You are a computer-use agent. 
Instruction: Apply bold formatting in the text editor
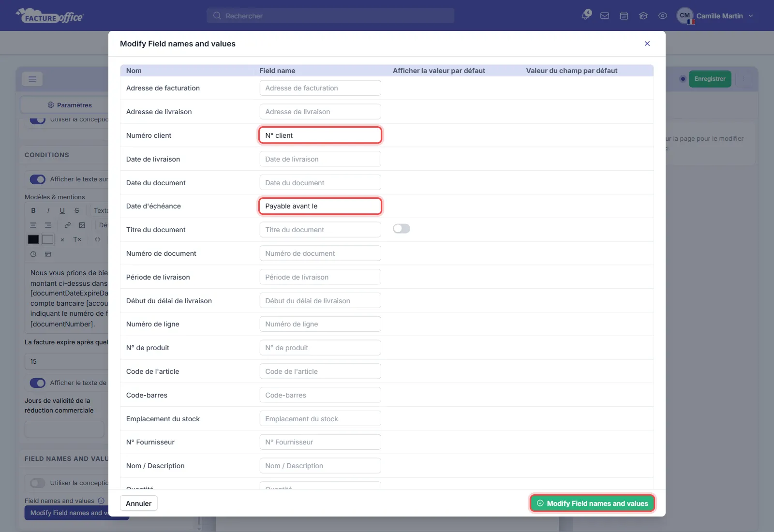tap(33, 210)
